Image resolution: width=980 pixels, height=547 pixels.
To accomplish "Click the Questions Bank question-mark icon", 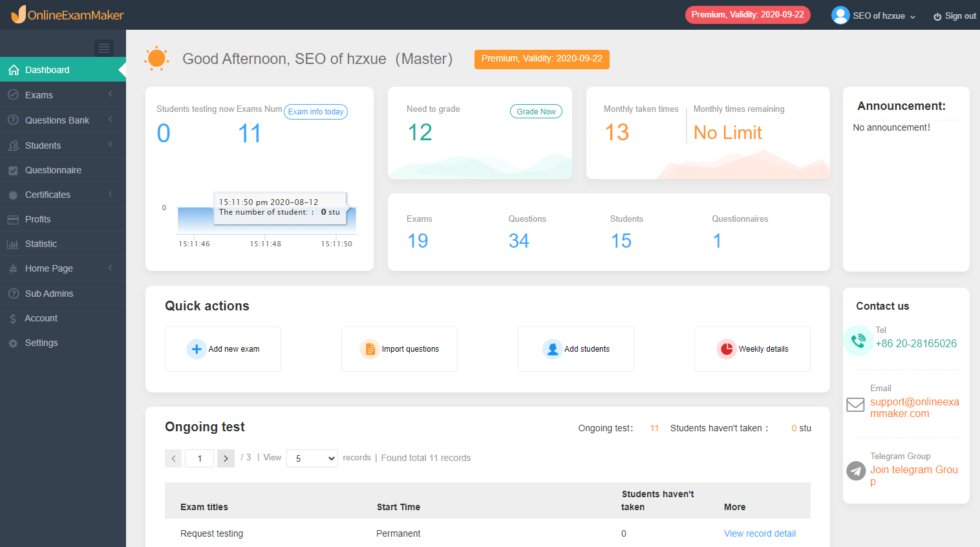I will click(x=13, y=120).
